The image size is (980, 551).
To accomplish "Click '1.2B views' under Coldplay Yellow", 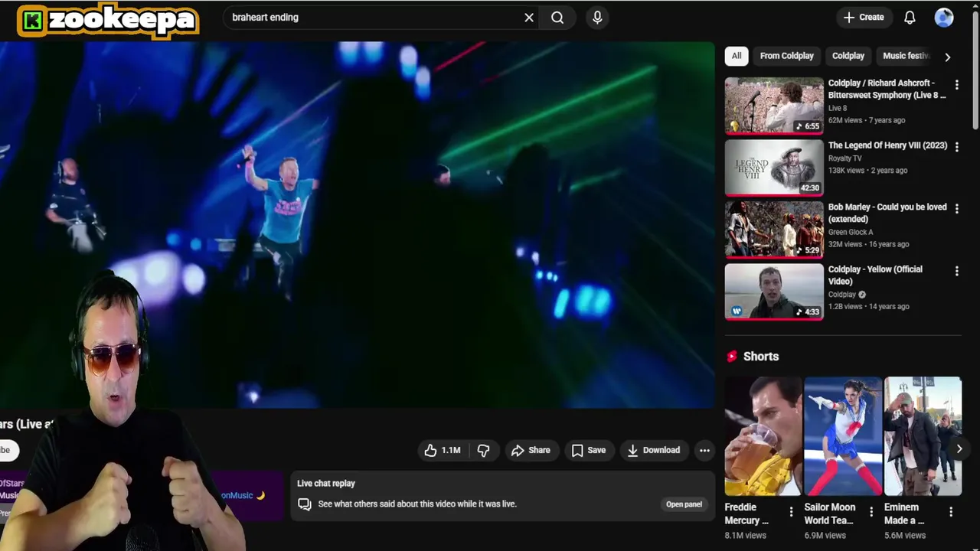I will pyautogui.click(x=846, y=306).
